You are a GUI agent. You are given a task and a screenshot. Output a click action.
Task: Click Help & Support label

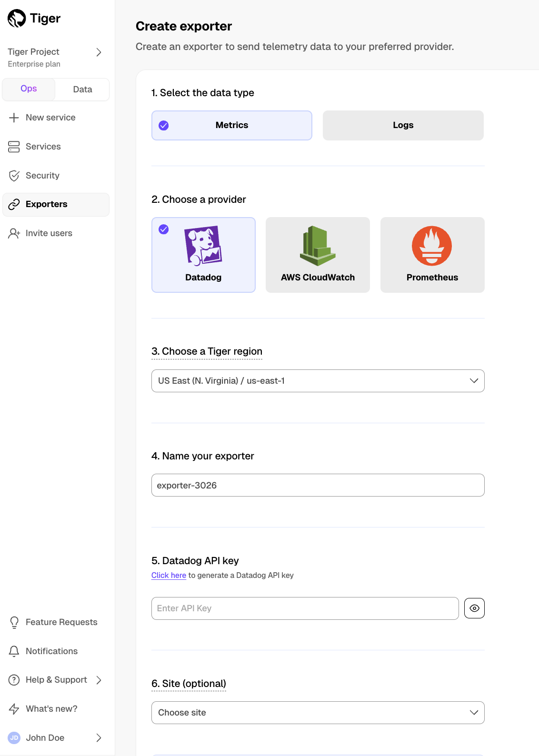coord(56,680)
